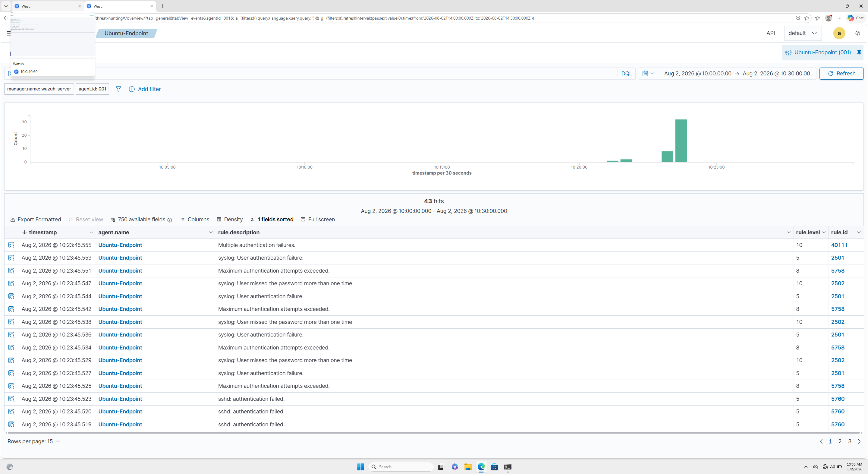Open agent.name column options
The image size is (868, 474).
(x=211, y=232)
